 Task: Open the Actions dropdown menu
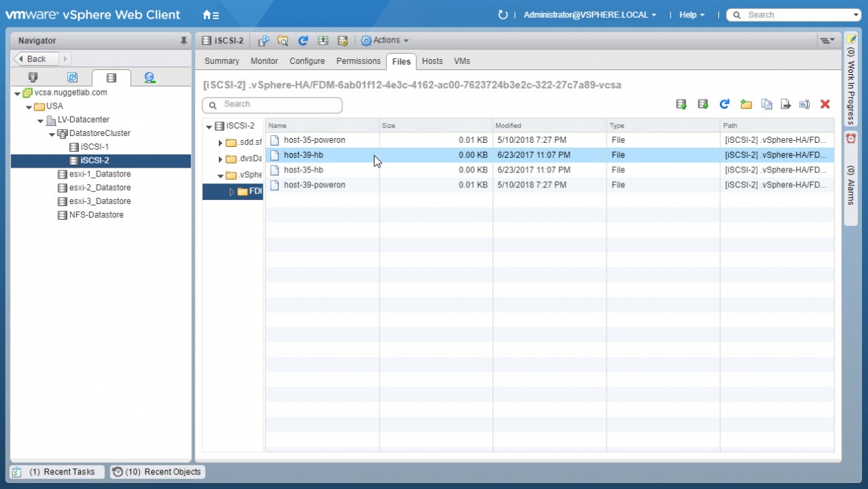[385, 41]
